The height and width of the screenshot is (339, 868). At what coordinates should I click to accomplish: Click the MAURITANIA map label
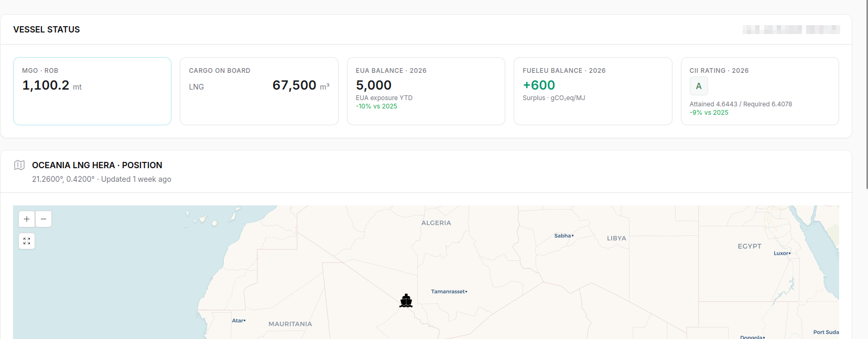click(x=290, y=324)
